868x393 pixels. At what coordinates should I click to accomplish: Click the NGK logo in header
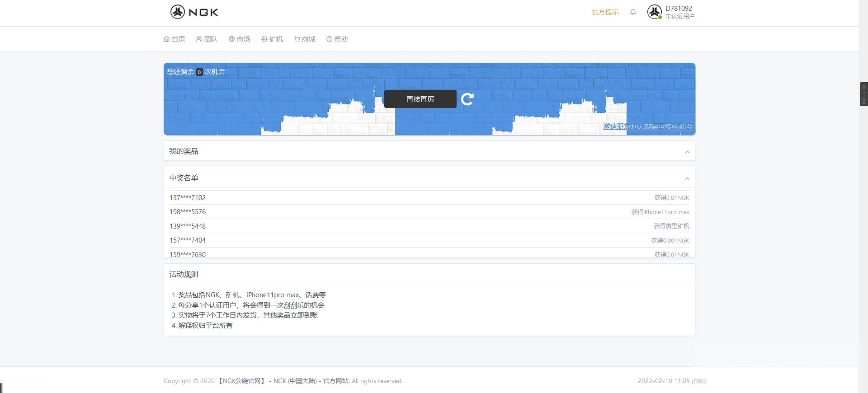tap(194, 12)
